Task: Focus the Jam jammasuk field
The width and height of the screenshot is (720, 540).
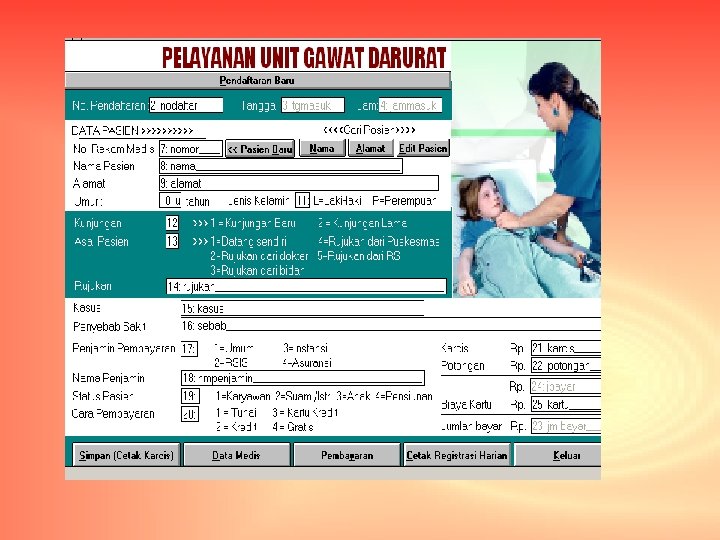Action: (410, 105)
